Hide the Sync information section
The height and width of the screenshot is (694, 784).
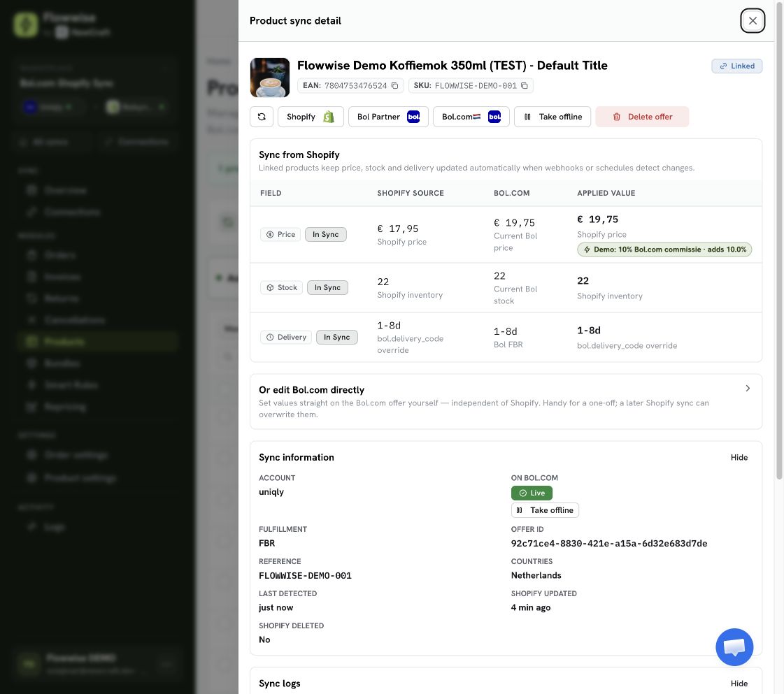pos(739,457)
